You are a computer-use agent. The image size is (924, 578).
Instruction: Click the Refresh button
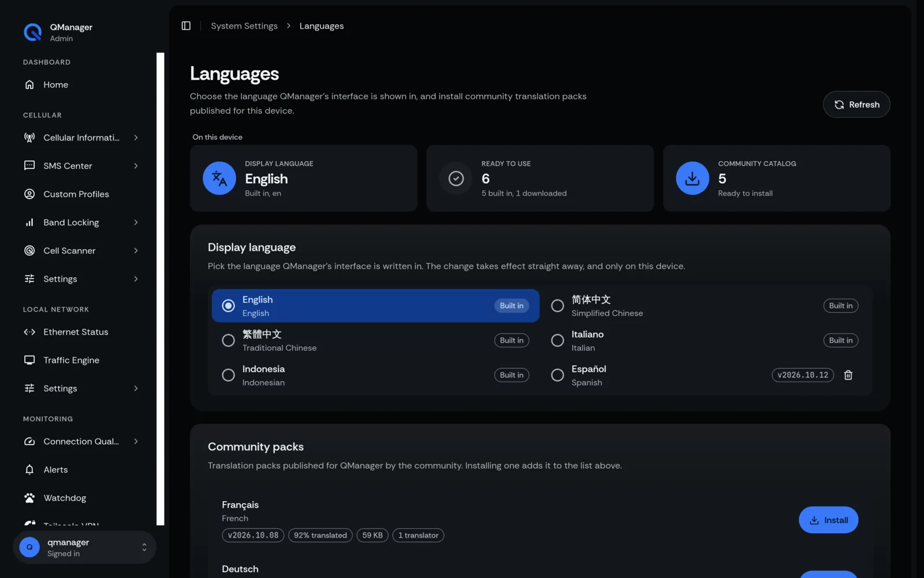856,105
